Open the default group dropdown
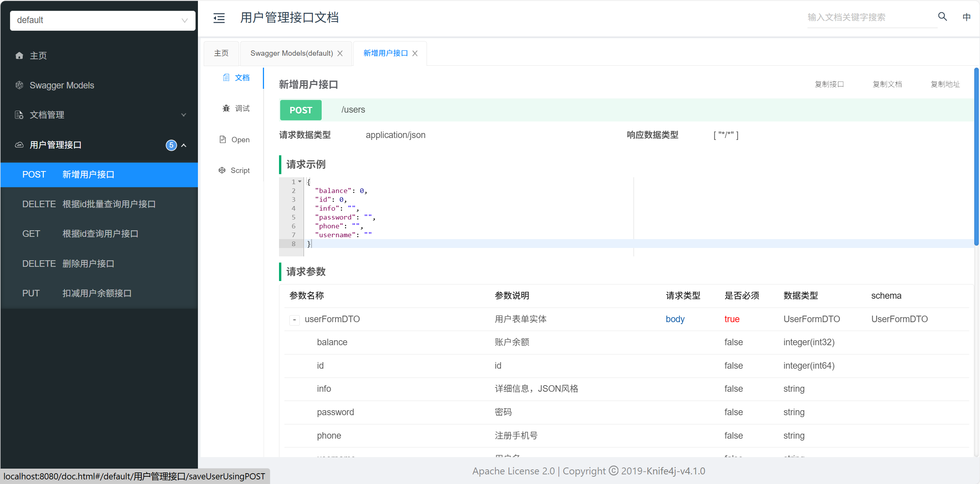The image size is (980, 484). tap(103, 20)
